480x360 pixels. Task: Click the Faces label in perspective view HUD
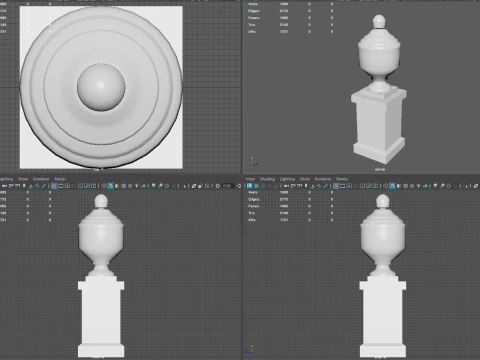point(254,18)
